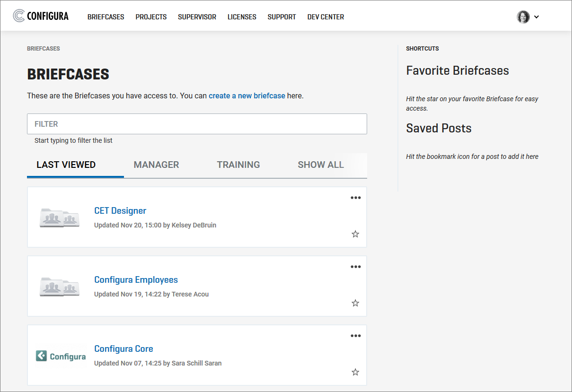Click the Configura logo in header
Image resolution: width=572 pixels, height=392 pixels.
pyautogui.click(x=41, y=16)
